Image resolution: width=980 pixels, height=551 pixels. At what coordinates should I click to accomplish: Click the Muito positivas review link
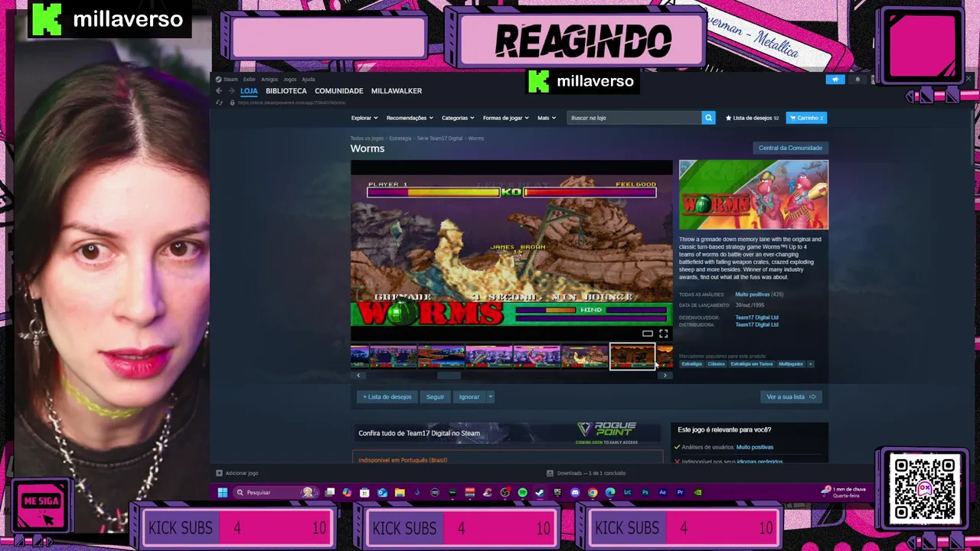point(753,295)
